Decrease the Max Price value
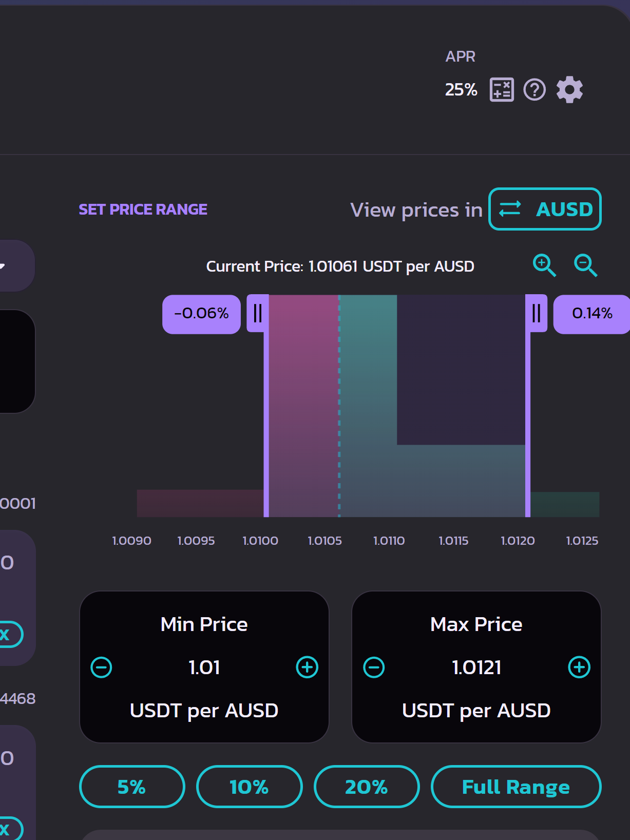The image size is (630, 840). point(374,667)
